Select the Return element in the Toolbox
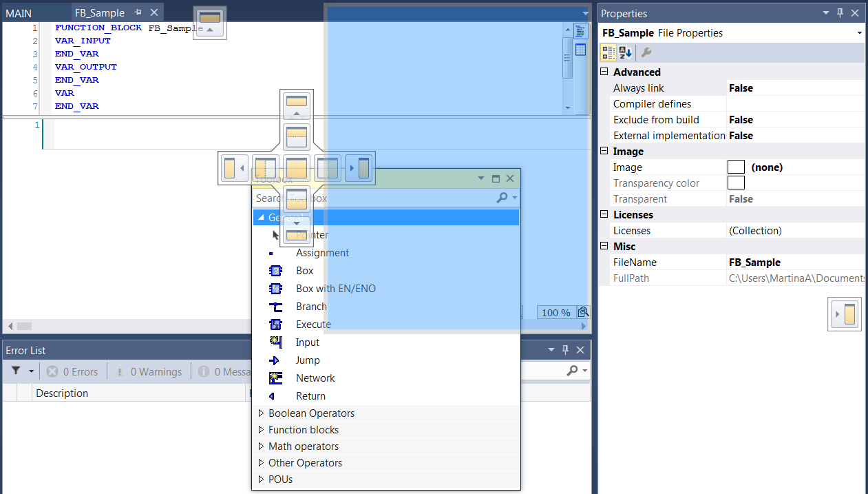The height and width of the screenshot is (494, 868). tap(310, 396)
